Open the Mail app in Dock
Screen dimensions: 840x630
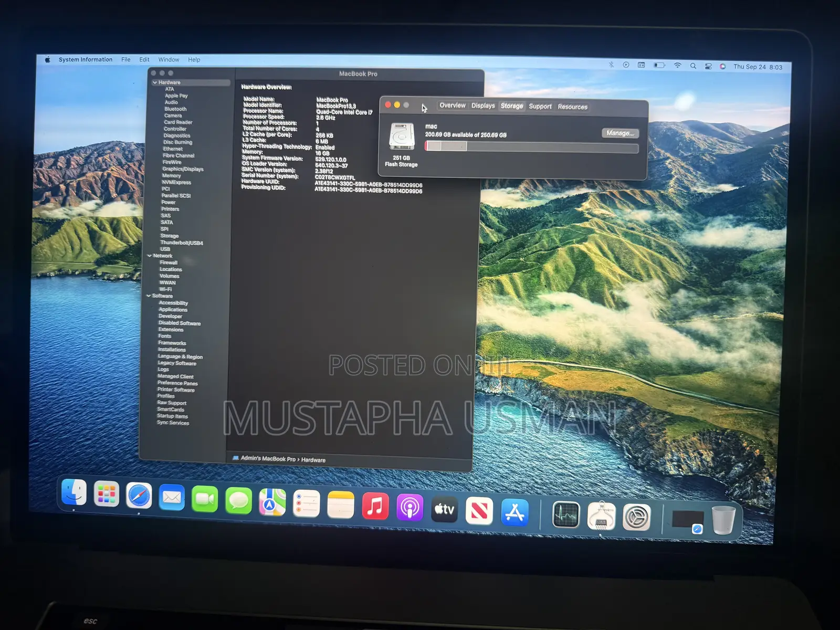[172, 497]
